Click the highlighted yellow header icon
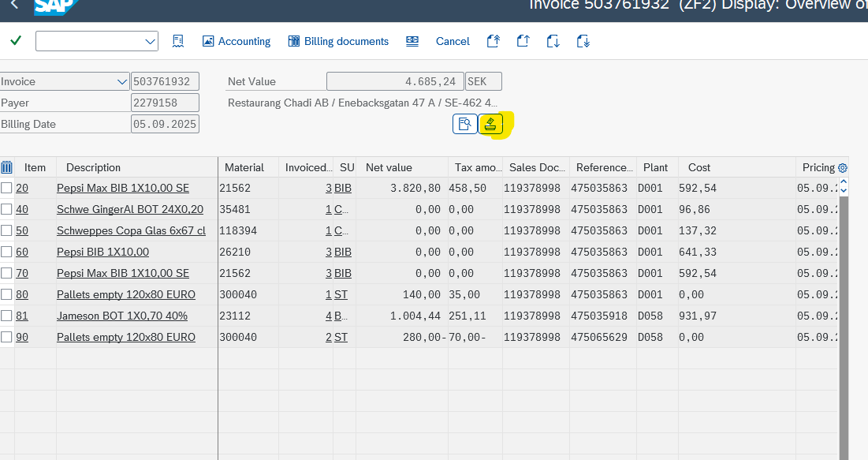This screenshot has height=460, width=868. pyautogui.click(x=490, y=124)
